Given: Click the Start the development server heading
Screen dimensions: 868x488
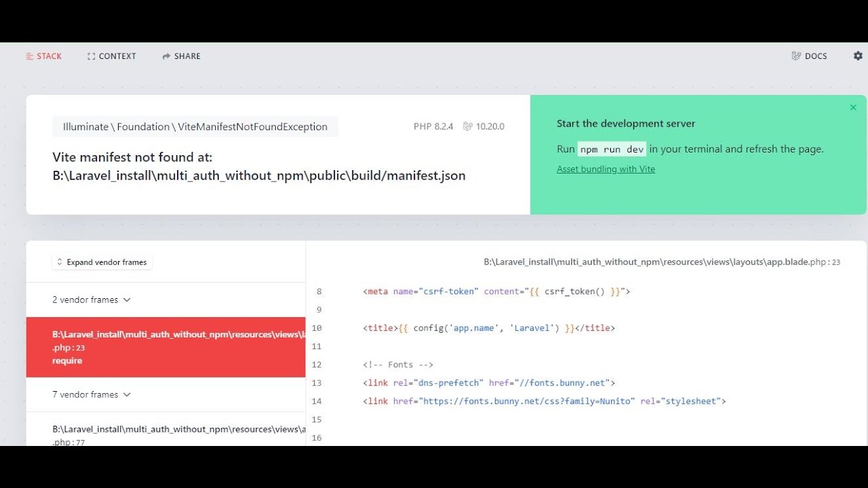Looking at the screenshot, I should coord(626,123).
